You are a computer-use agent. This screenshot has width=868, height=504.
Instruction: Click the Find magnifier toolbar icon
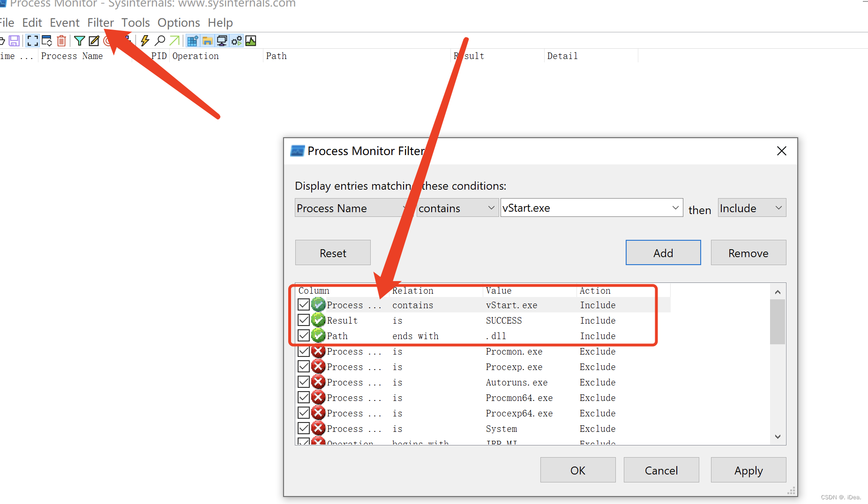pyautogui.click(x=160, y=41)
